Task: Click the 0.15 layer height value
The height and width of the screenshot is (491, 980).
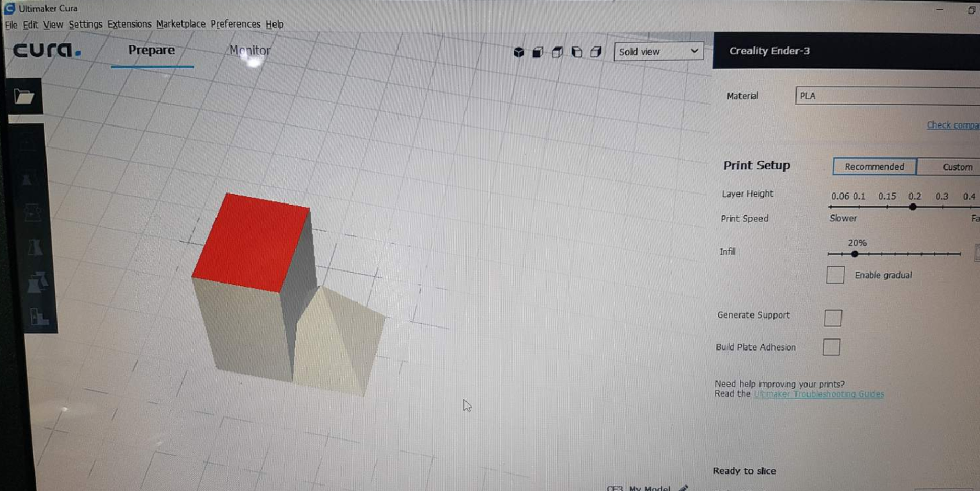Action: [x=887, y=196]
